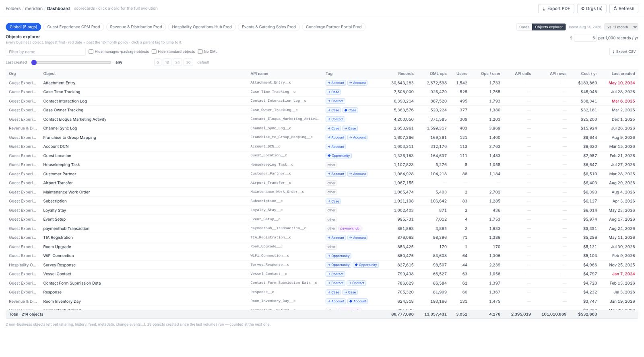Click the other tag on Housekeeping Task row
644x357 pixels.
[331, 165]
